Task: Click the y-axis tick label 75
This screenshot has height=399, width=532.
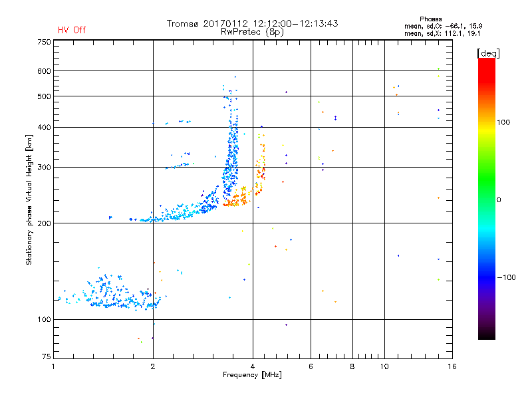Action: (47, 356)
